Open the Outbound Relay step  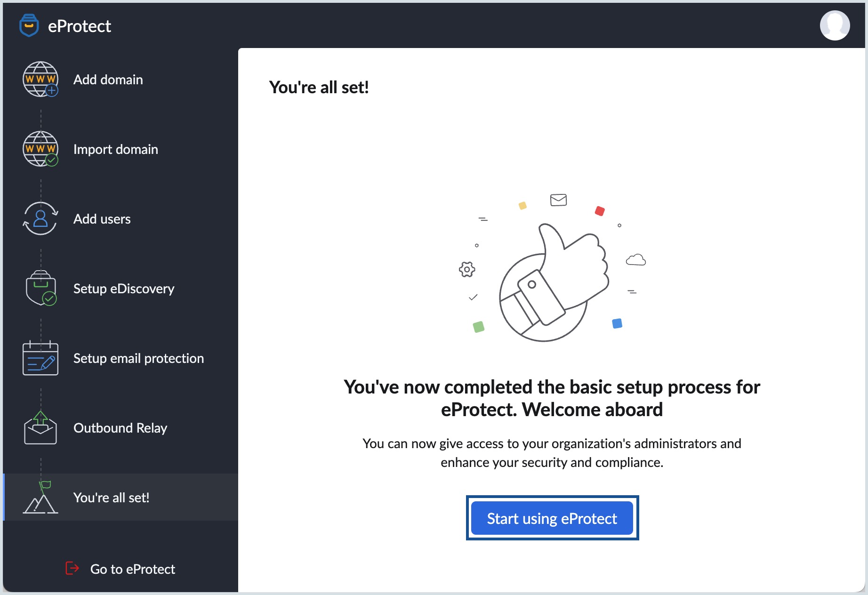(x=121, y=428)
